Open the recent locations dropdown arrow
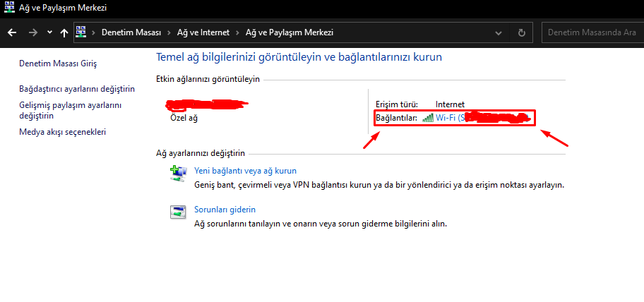644x302 pixels. (49, 32)
